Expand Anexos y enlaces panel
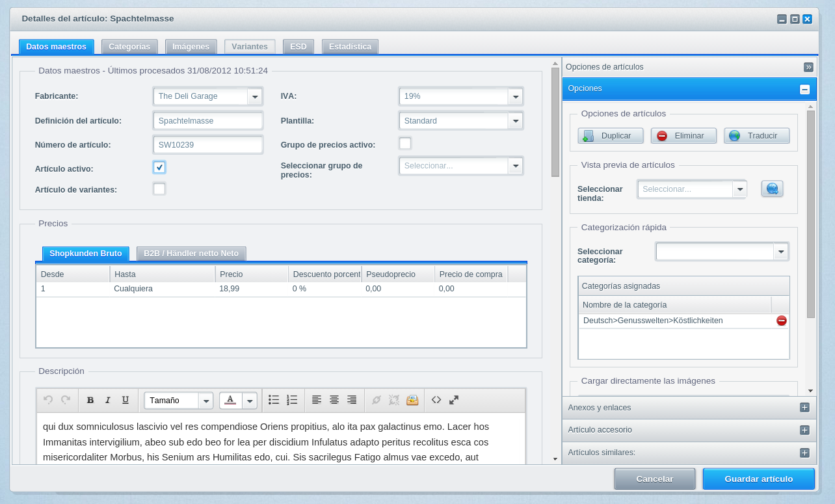The width and height of the screenshot is (835, 504). 804,408
